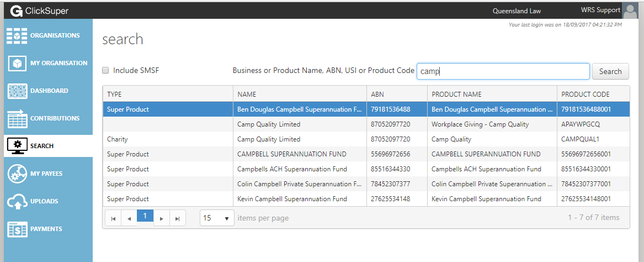Select the Search monitor icon
Image resolution: width=644 pixels, height=262 pixels.
17,146
